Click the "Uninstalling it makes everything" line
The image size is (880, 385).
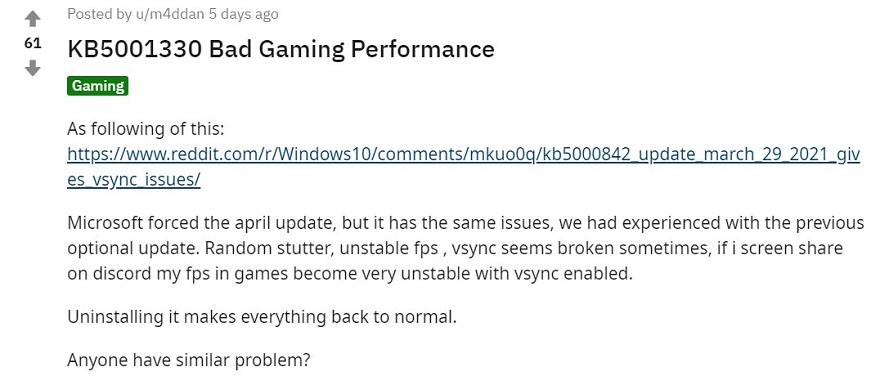click(x=262, y=317)
